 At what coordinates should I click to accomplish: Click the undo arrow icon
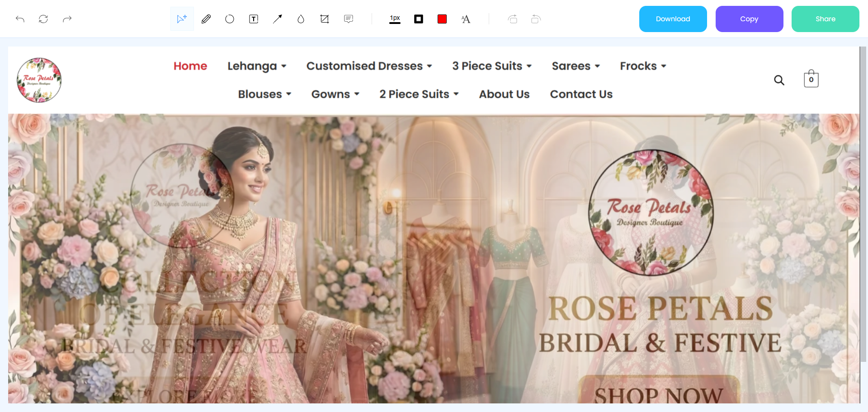tap(20, 19)
